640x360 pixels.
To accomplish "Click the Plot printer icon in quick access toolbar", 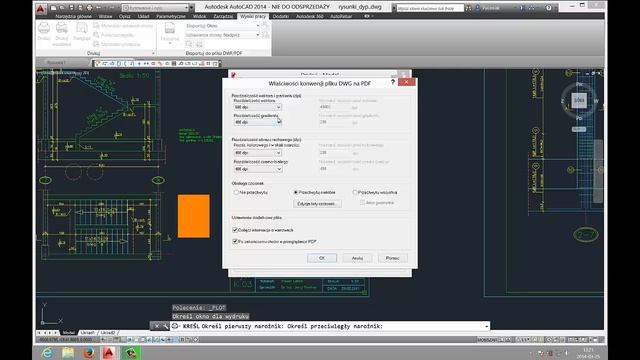I will coord(89,8).
